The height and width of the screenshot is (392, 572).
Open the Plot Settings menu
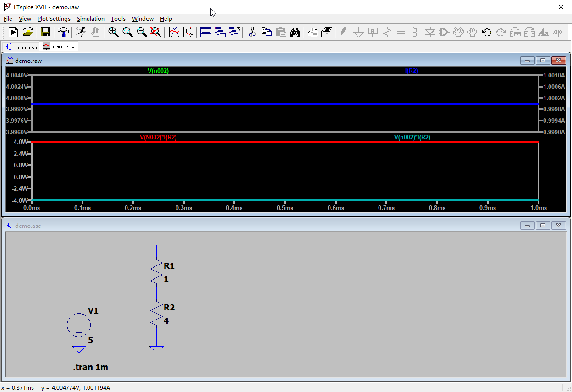coord(54,19)
